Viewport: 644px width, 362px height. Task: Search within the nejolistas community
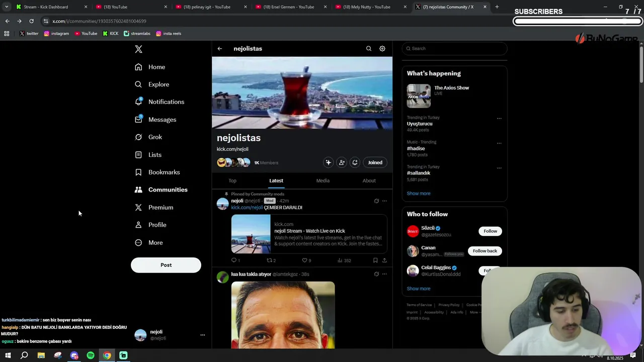[x=369, y=49]
